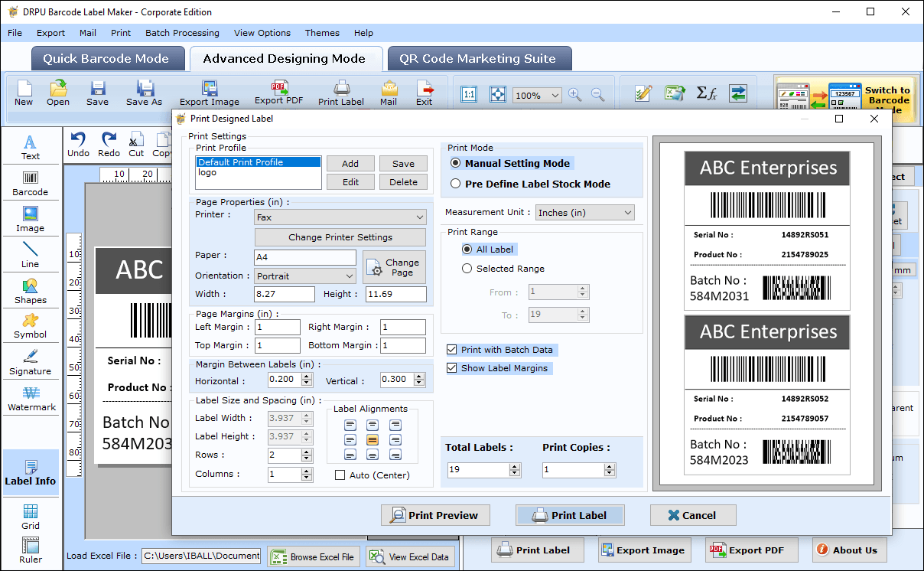Click the zoom out magnifier icon
924x571 pixels.
point(598,95)
